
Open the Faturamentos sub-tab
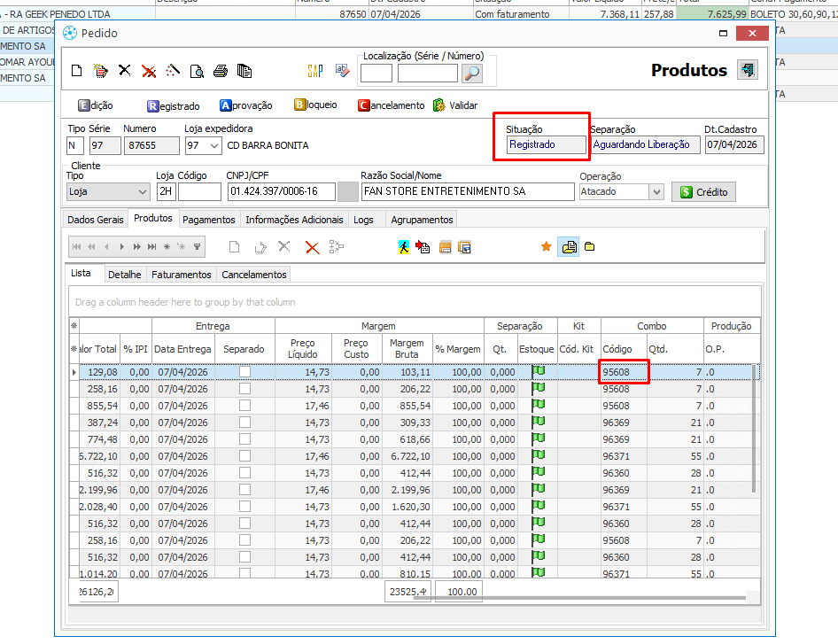pos(181,275)
